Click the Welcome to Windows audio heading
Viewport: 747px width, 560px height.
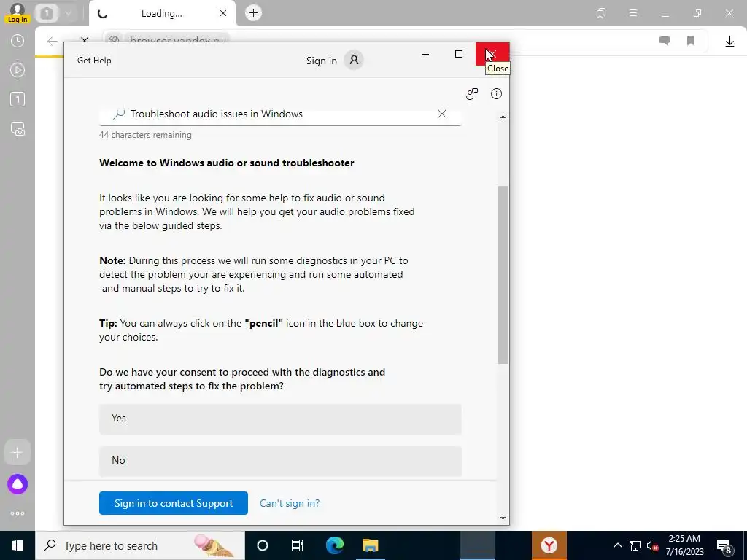[x=227, y=163]
